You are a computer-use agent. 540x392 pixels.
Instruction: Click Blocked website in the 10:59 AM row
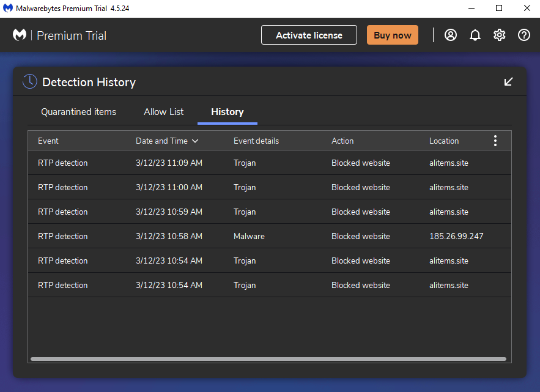tap(361, 212)
